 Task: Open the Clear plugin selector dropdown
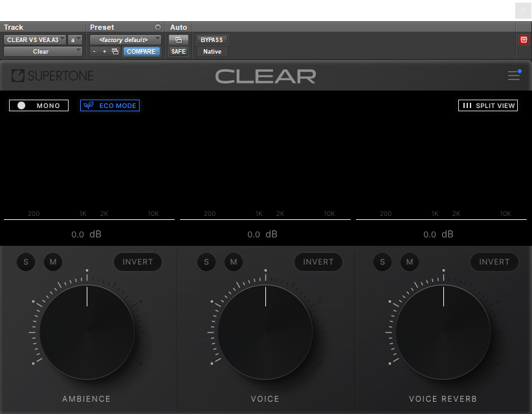pos(43,52)
